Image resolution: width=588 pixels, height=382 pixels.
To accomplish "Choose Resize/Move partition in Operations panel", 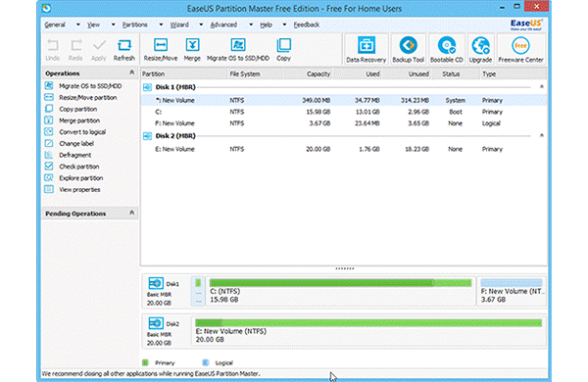I will (x=80, y=98).
